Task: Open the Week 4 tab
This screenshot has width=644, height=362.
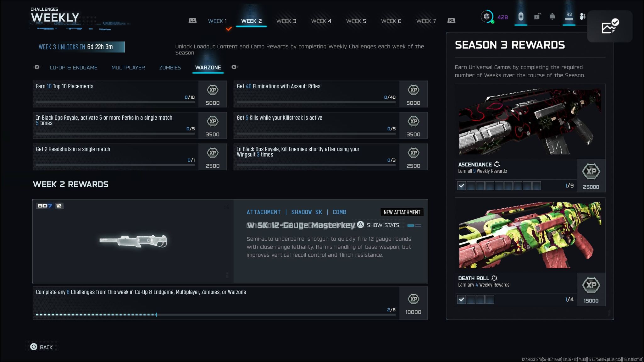Action: [321, 21]
